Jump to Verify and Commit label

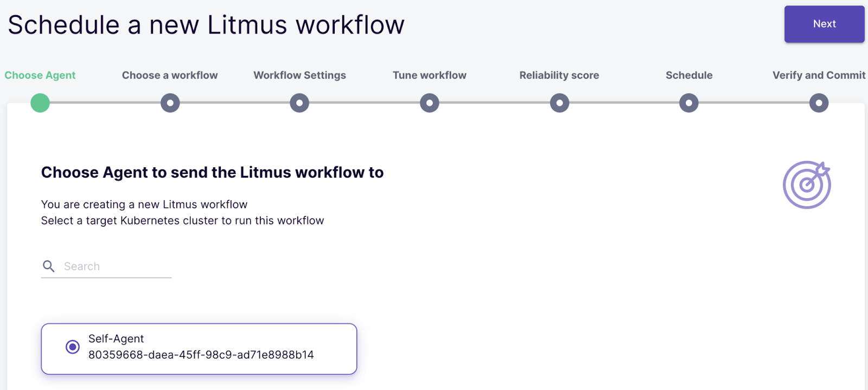click(819, 76)
